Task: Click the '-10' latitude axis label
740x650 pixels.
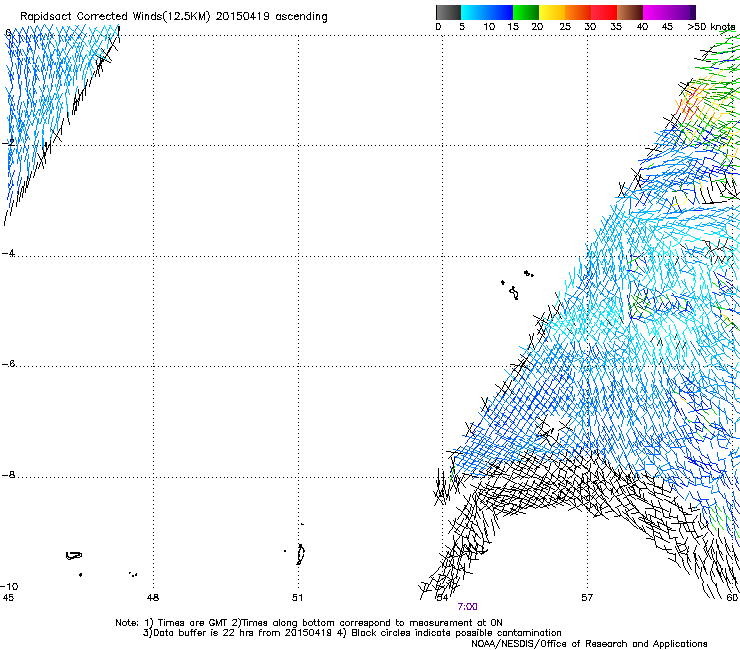Action: point(9,586)
